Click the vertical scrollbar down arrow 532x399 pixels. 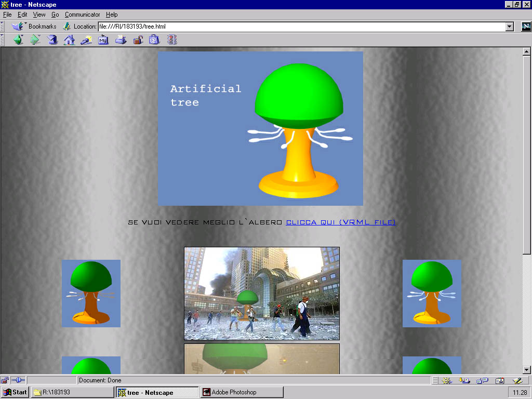tap(526, 370)
